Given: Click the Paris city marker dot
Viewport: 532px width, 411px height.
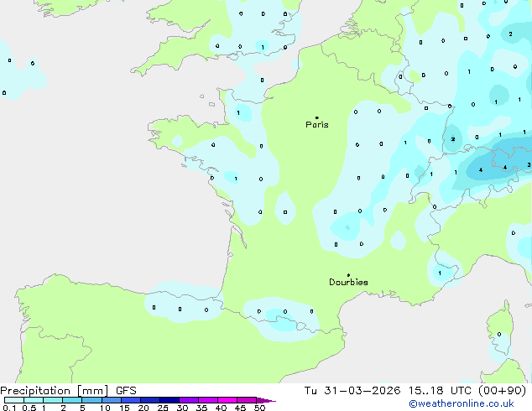Looking at the screenshot, I should point(317,117).
